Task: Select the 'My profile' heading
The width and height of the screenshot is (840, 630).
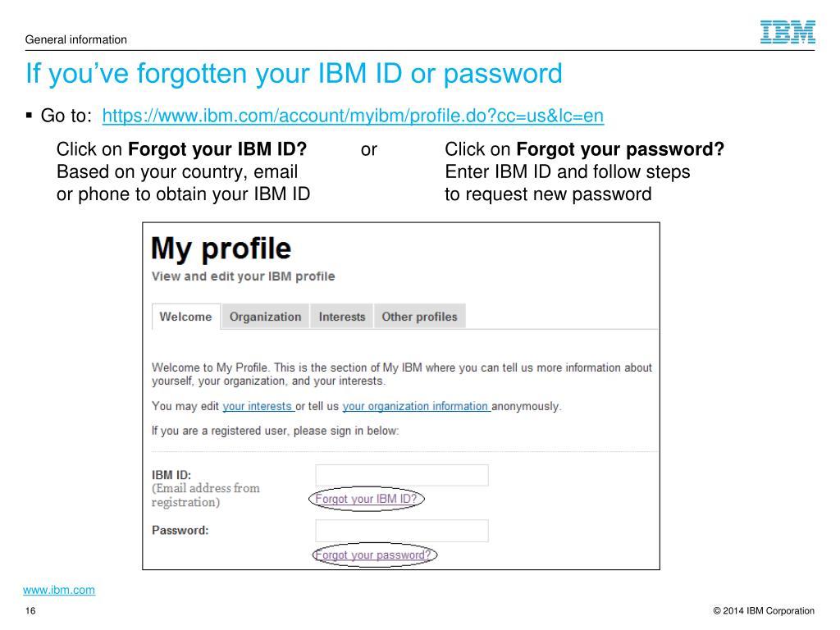Action: (x=221, y=249)
